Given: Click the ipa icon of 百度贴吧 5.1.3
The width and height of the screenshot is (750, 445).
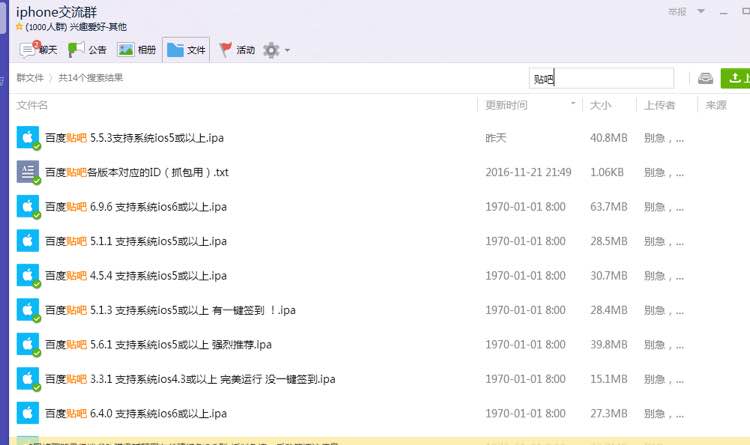Looking at the screenshot, I should (x=28, y=310).
